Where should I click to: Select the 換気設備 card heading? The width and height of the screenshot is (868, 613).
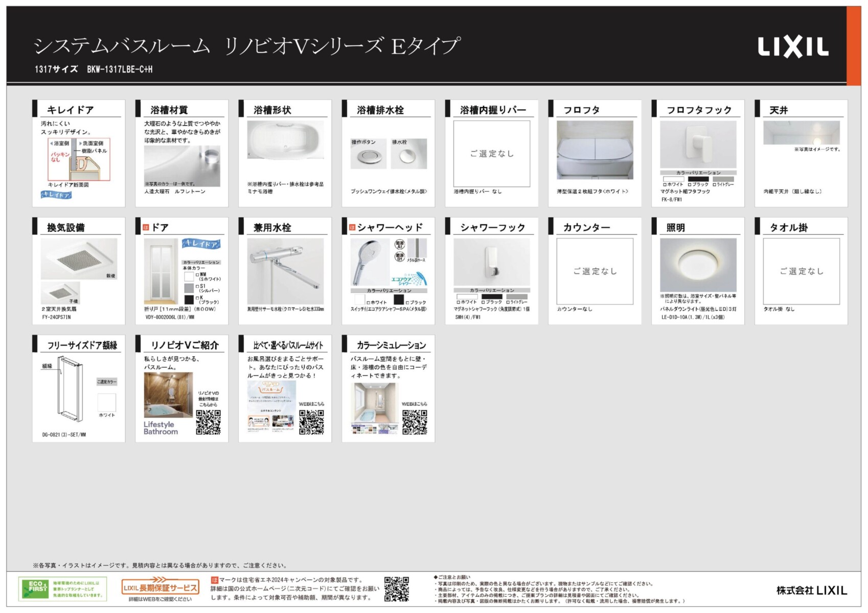pos(66,227)
